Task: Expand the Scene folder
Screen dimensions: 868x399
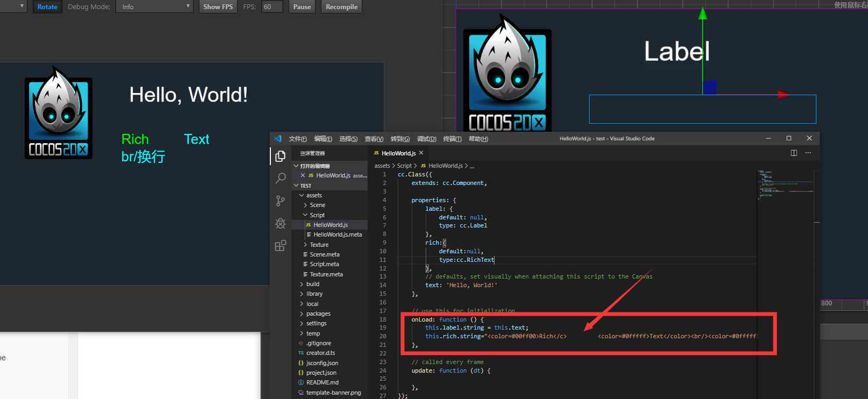Action: 305,205
